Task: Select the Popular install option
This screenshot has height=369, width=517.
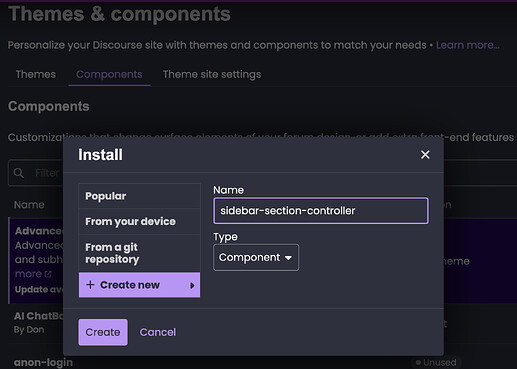Action: pos(139,196)
